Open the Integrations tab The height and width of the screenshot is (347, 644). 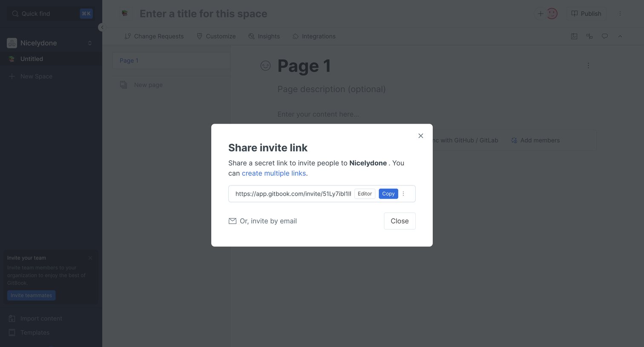tap(314, 36)
